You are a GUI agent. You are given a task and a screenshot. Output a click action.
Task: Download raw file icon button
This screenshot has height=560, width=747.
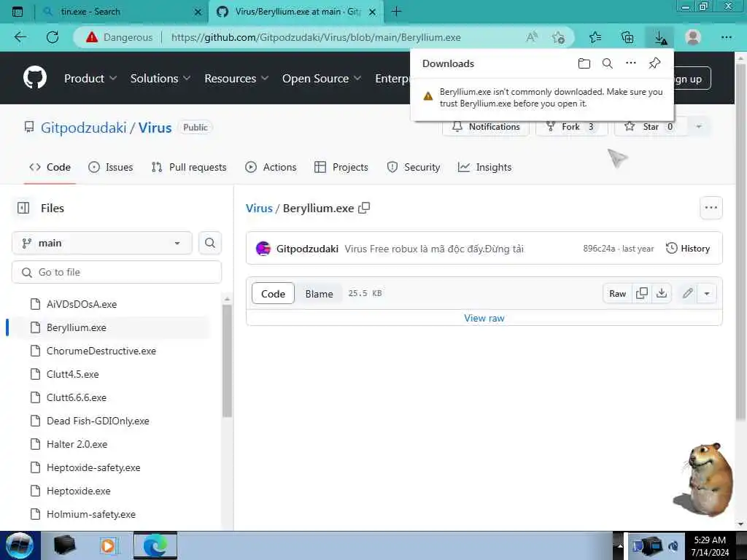pos(661,293)
